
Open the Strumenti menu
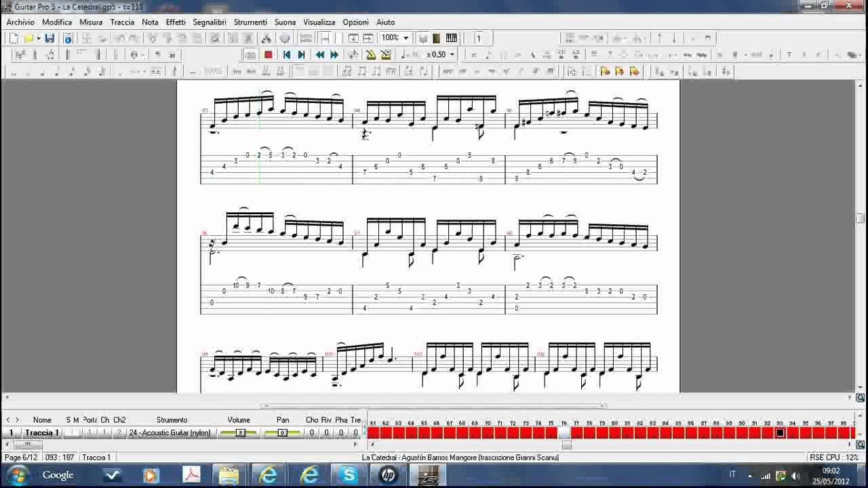tap(250, 22)
